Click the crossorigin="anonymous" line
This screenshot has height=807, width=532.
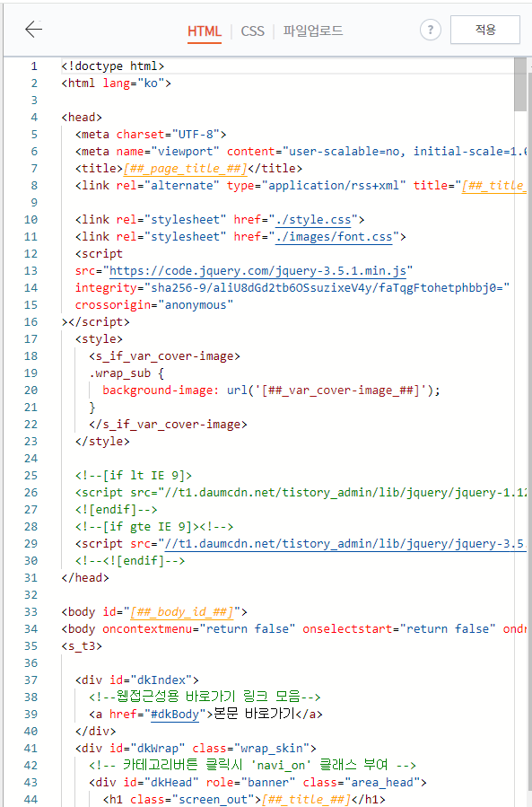(153, 304)
